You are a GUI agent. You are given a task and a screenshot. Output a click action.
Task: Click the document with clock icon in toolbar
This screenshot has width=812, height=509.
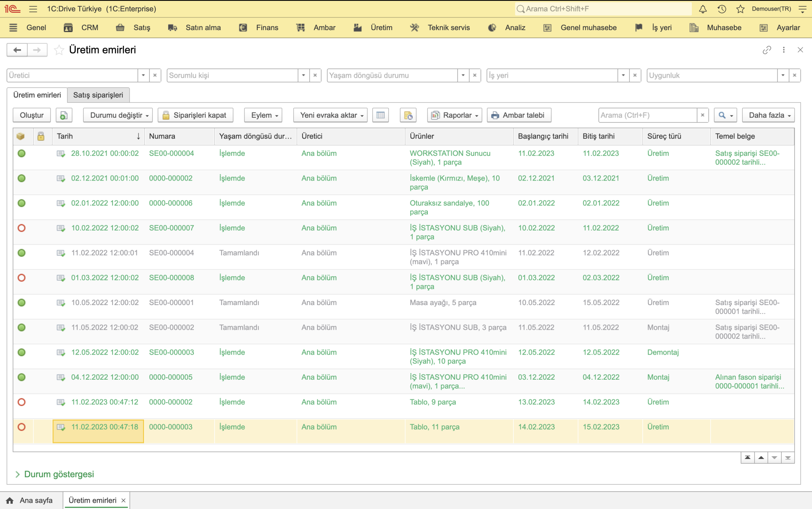[x=408, y=115]
